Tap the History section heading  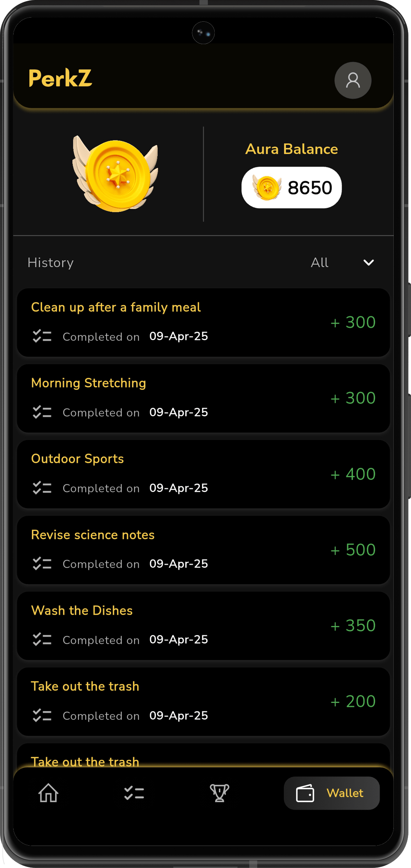tap(51, 263)
